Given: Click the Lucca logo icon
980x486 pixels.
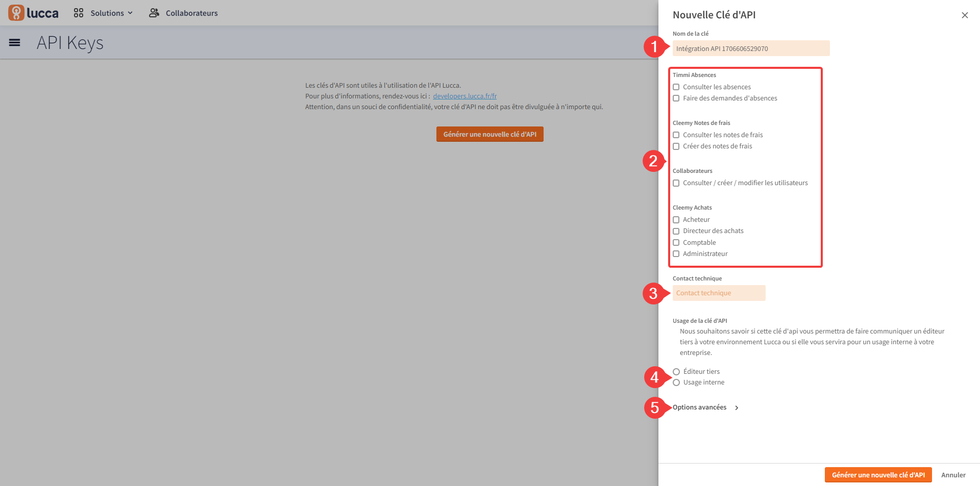Looking at the screenshot, I should click(x=16, y=13).
